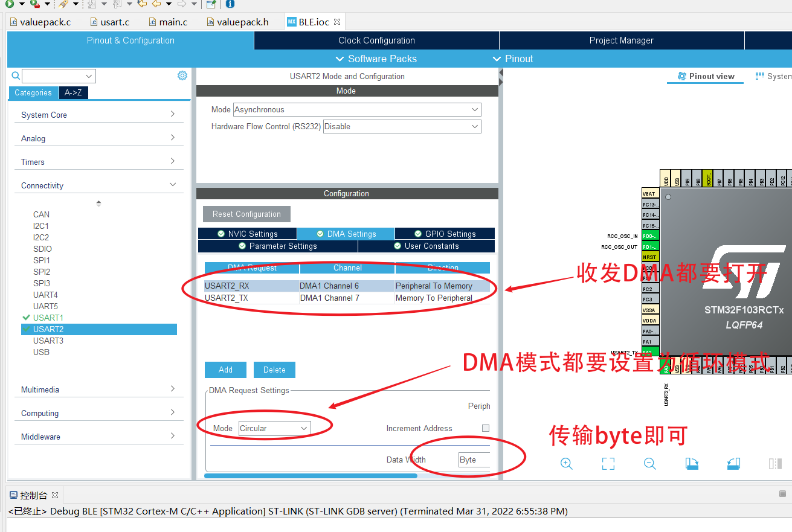Click the horizontal scrollbar under DMA settings

(x=311, y=476)
